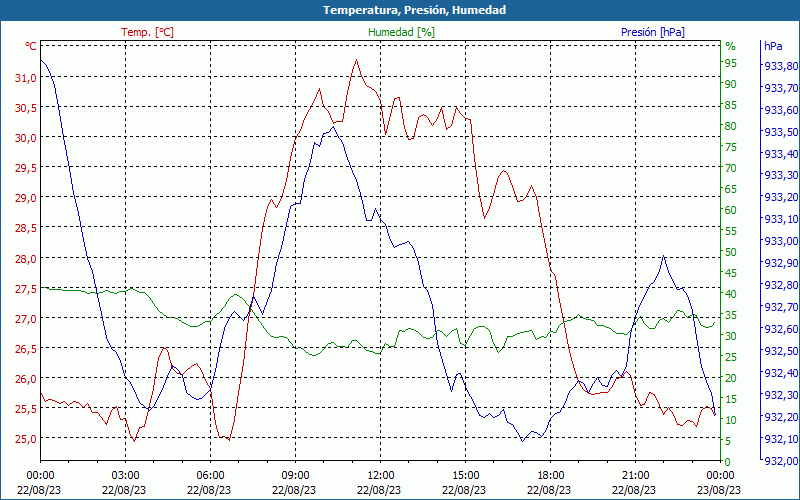This screenshot has height=500, width=800.
Task: Choose the '12:00' time axis label
Action: click(x=381, y=476)
